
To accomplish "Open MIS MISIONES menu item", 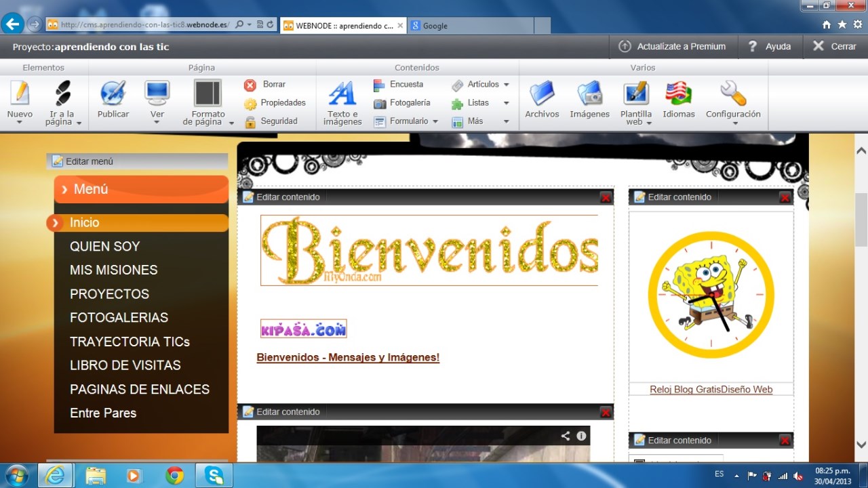I will 114,270.
